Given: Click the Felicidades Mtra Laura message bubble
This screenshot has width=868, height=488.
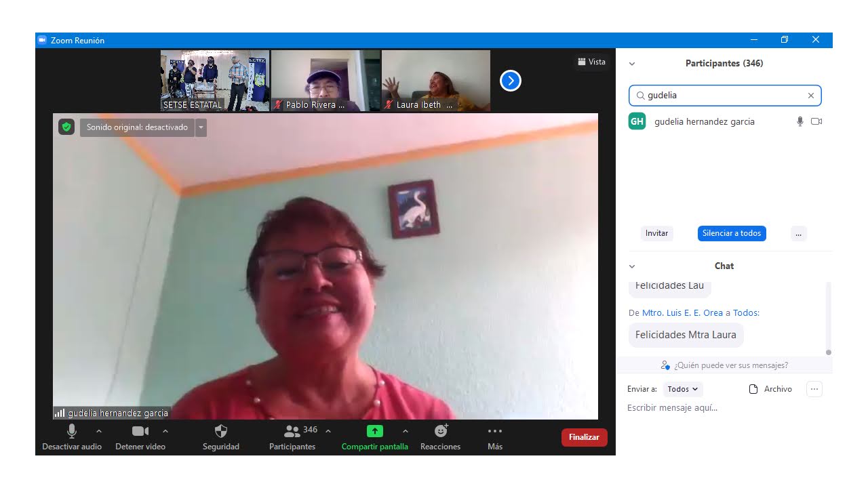Looking at the screenshot, I should [686, 335].
